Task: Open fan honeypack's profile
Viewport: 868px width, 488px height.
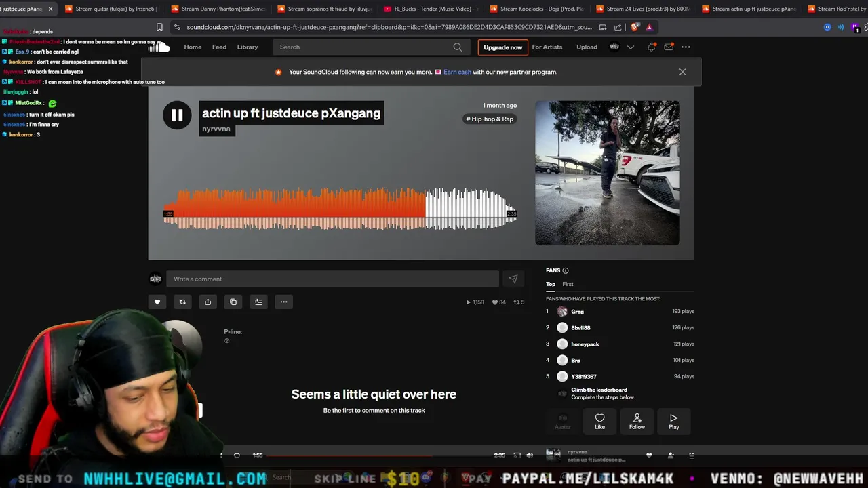Action: 585,344
